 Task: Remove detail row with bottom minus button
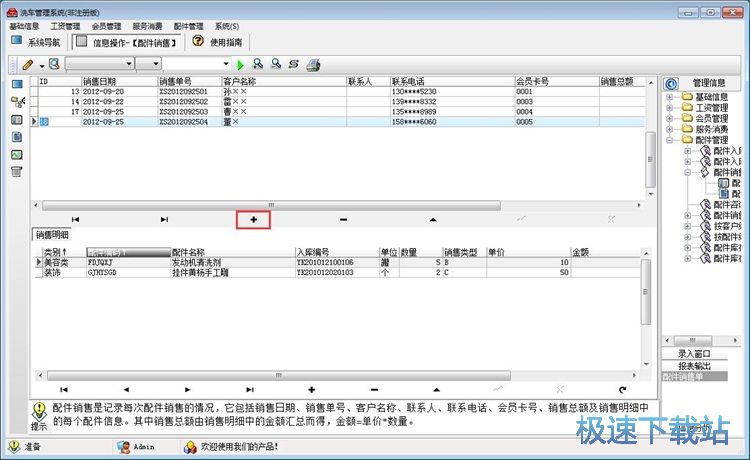(375, 390)
